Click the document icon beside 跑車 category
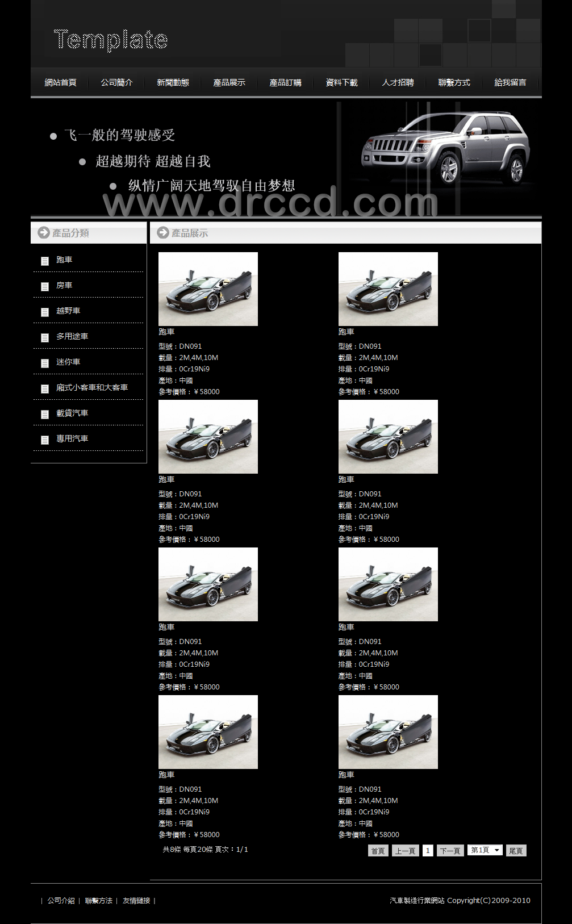 (x=45, y=261)
